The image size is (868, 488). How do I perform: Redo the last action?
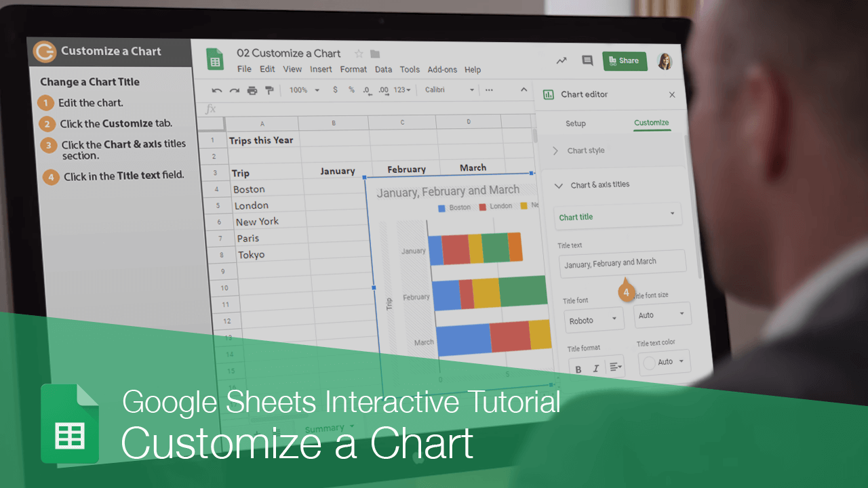[x=234, y=89]
